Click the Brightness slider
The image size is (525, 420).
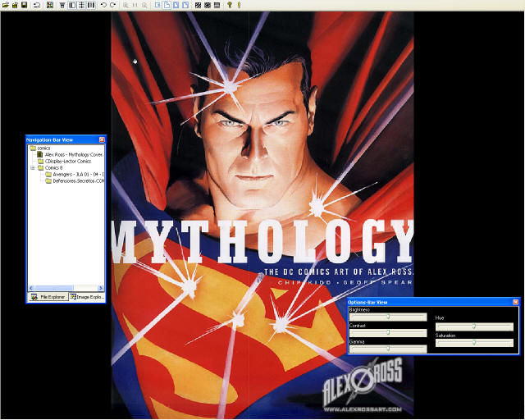(388, 317)
